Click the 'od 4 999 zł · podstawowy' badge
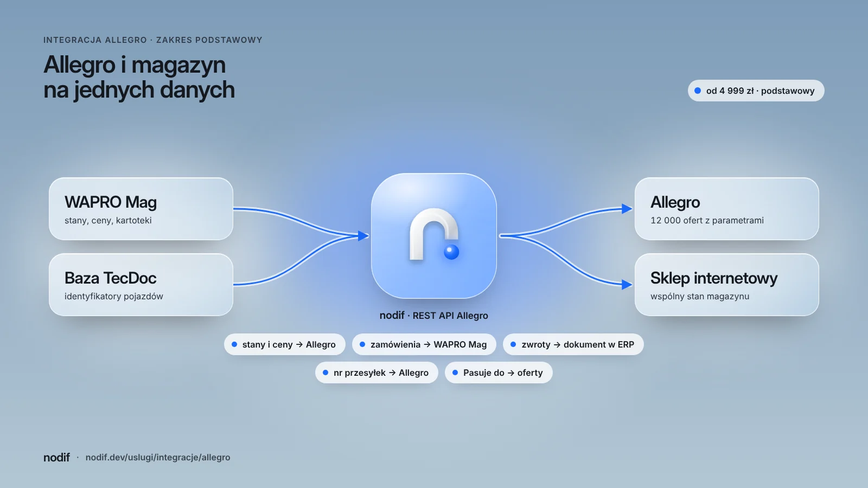 [x=756, y=91]
